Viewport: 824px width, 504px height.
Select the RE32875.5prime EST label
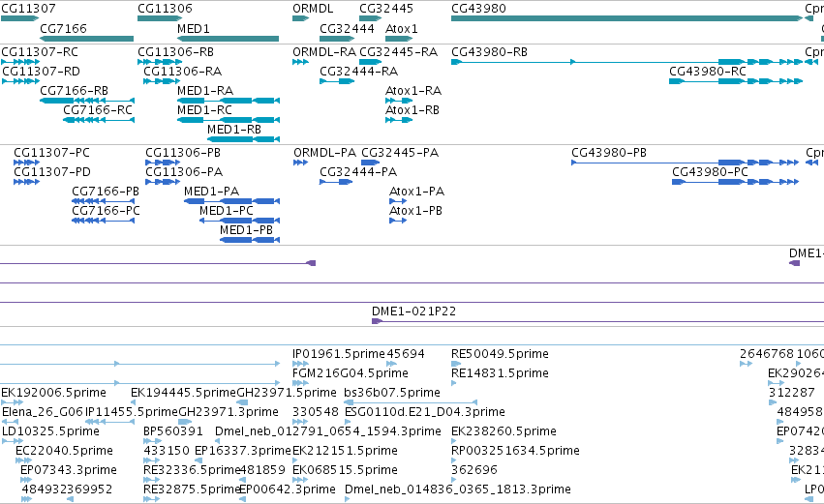192,489
